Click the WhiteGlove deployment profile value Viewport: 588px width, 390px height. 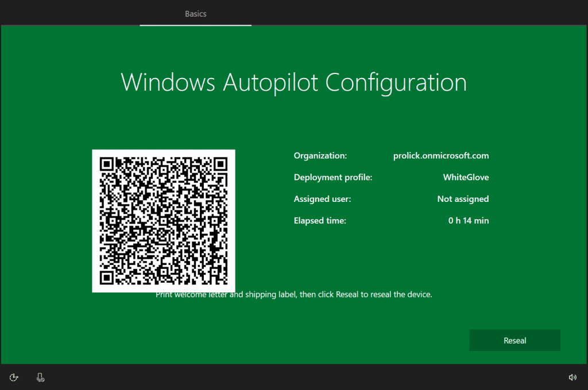[x=466, y=177]
